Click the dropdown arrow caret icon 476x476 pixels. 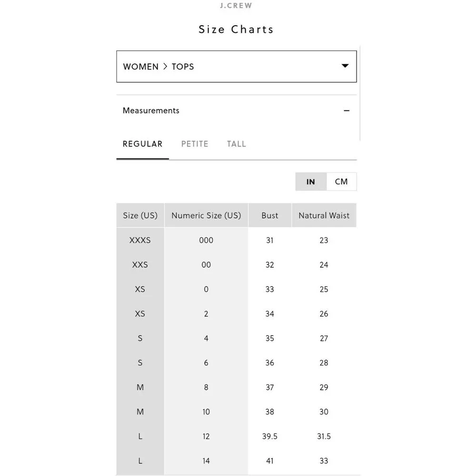tap(345, 66)
